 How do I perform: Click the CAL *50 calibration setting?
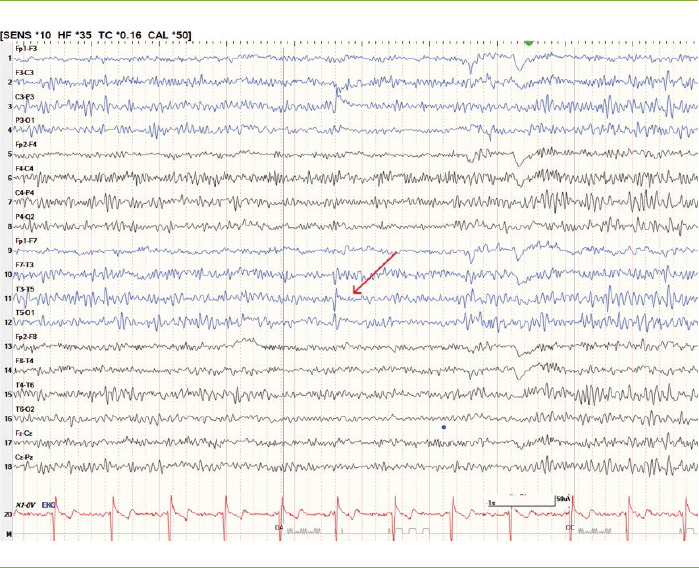(169, 35)
